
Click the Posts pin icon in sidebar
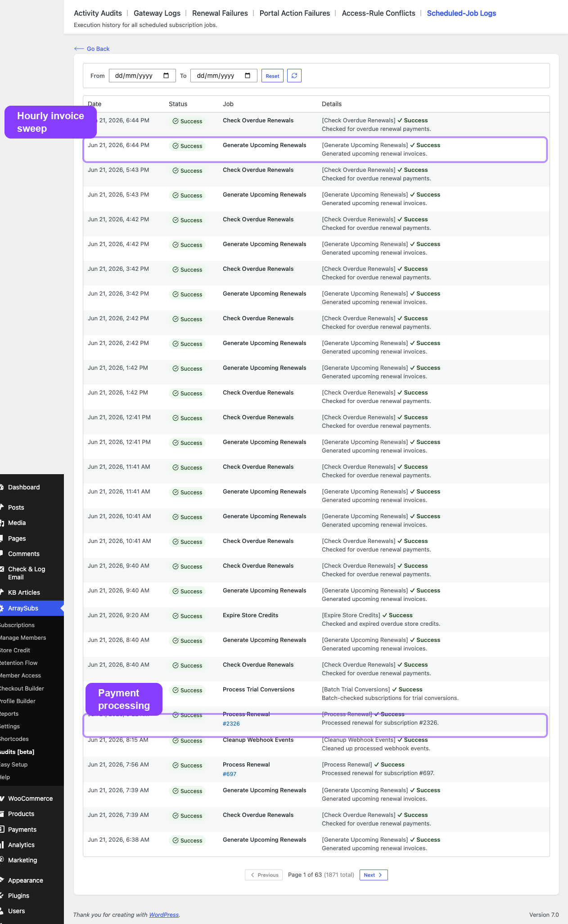(2, 507)
